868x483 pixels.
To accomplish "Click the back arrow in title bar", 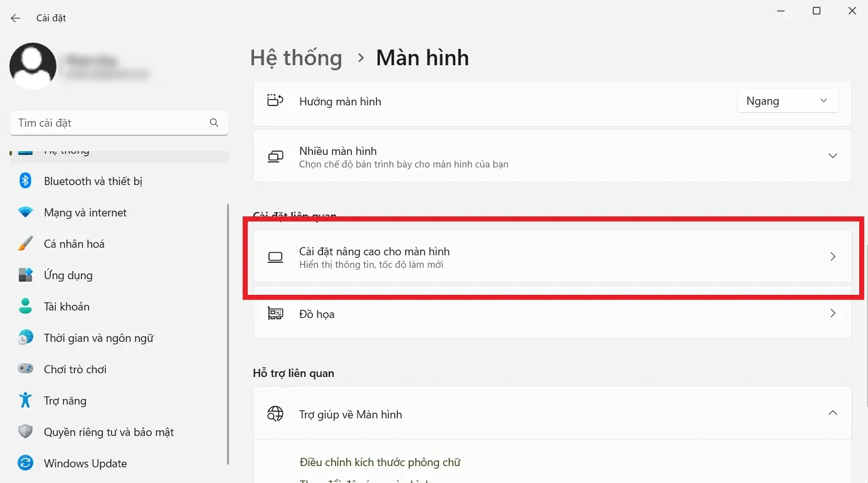I will click(x=16, y=18).
